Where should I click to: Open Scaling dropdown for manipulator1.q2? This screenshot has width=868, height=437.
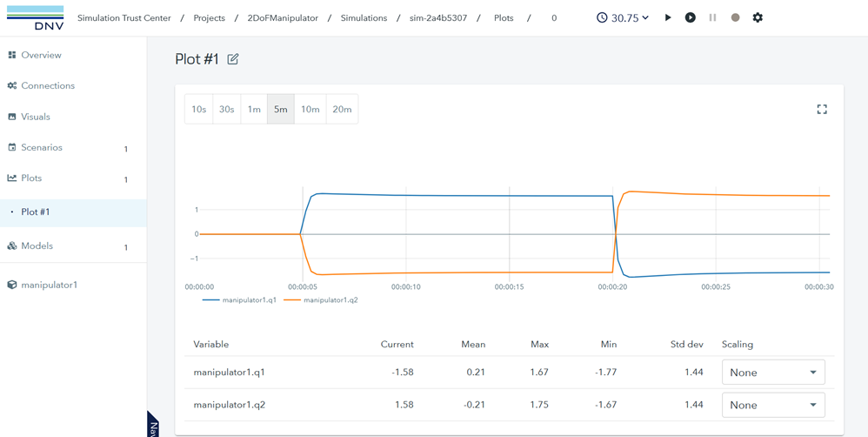(773, 405)
